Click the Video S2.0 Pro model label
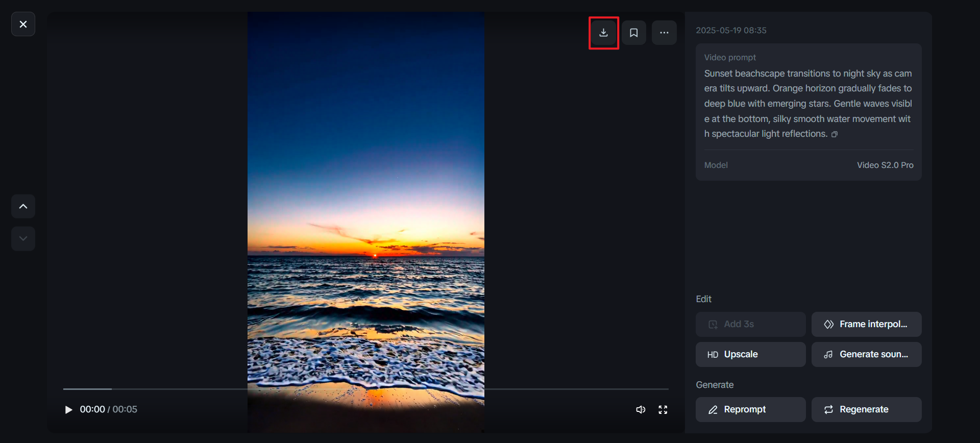The image size is (980, 443). coord(885,165)
